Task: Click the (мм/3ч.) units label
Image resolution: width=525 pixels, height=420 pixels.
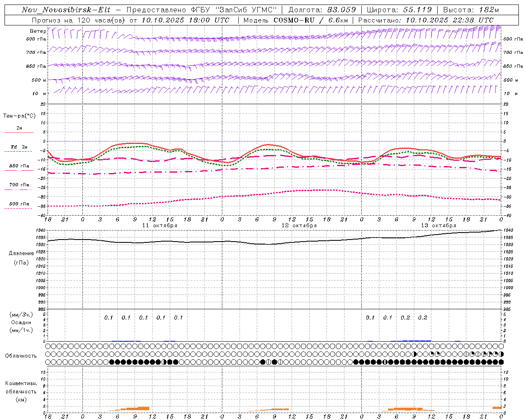Action: (x=21, y=315)
